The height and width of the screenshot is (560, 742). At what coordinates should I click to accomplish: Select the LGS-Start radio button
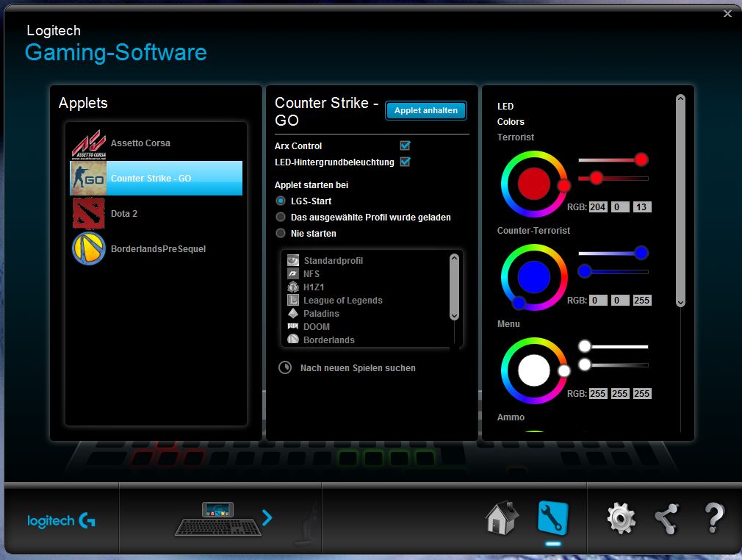pyautogui.click(x=281, y=201)
